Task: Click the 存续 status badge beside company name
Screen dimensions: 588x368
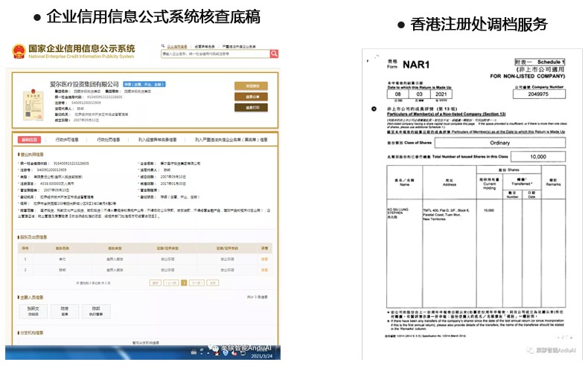Action: 142,84
